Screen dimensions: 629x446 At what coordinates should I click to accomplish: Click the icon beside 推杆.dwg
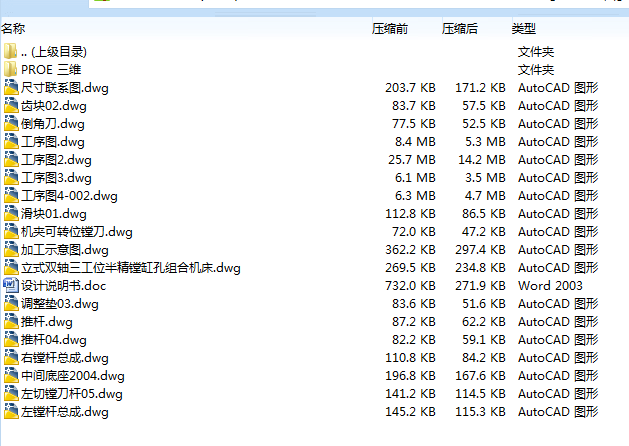click(x=11, y=322)
